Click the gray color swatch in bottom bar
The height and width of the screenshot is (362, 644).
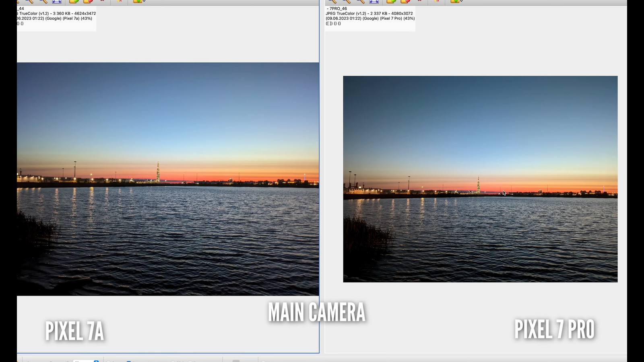(x=236, y=361)
